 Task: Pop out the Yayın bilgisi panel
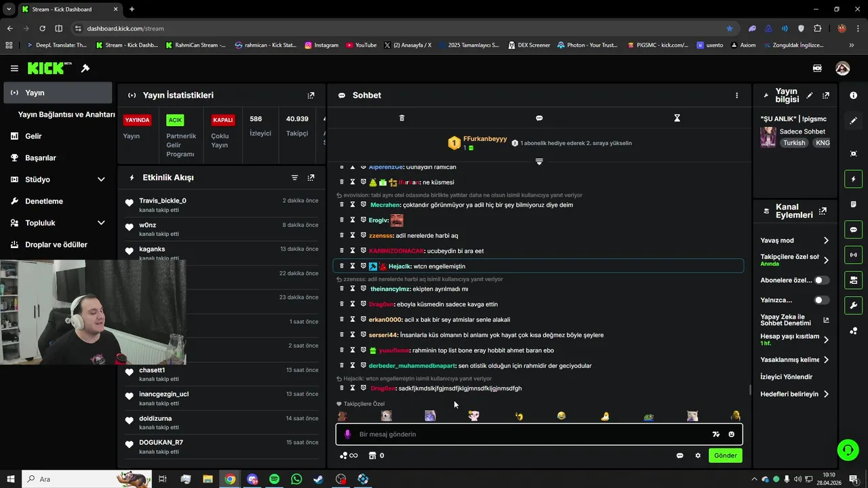click(825, 96)
